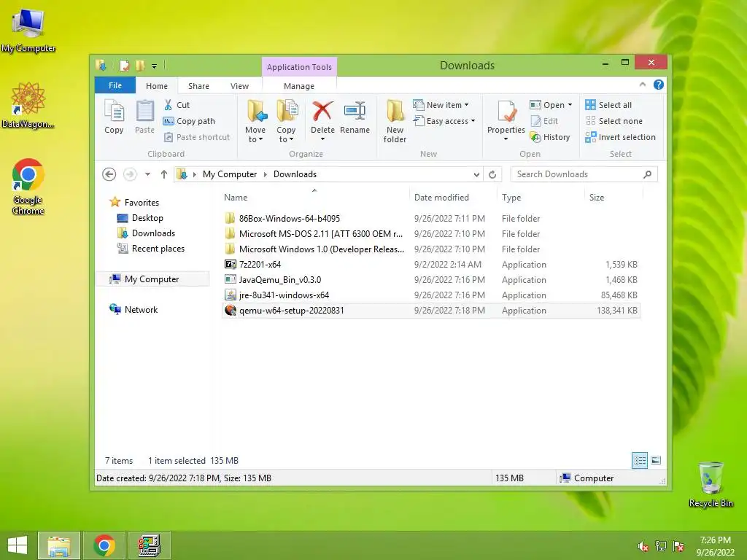Click the Application Tools contextual tab
The height and width of the screenshot is (560, 747).
299,67
